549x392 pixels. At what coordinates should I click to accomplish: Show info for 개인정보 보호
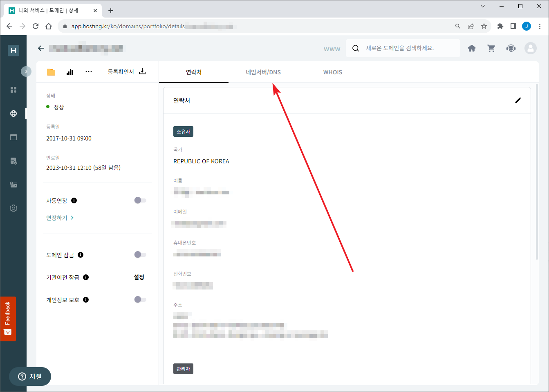click(86, 300)
